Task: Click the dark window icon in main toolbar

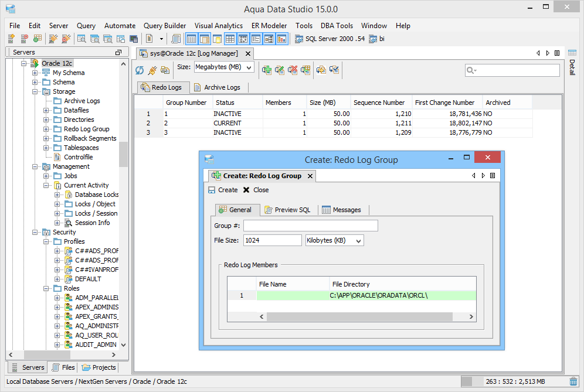Action: pos(133,39)
